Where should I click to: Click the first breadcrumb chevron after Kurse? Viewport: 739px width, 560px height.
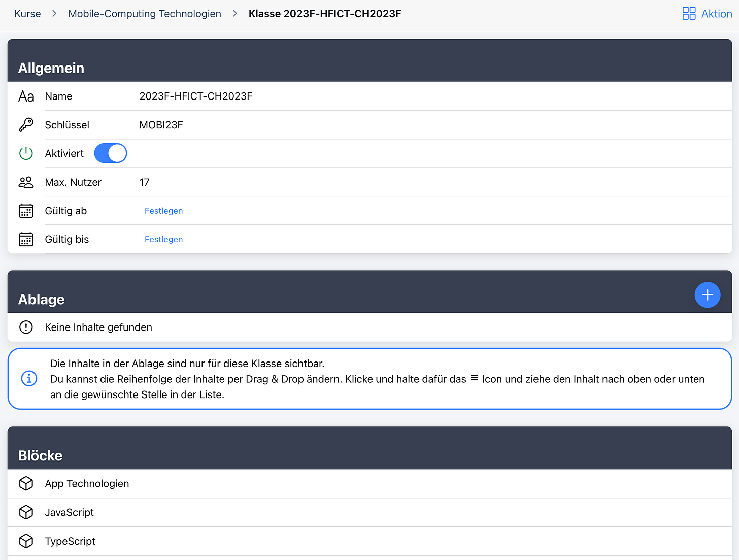pos(54,14)
